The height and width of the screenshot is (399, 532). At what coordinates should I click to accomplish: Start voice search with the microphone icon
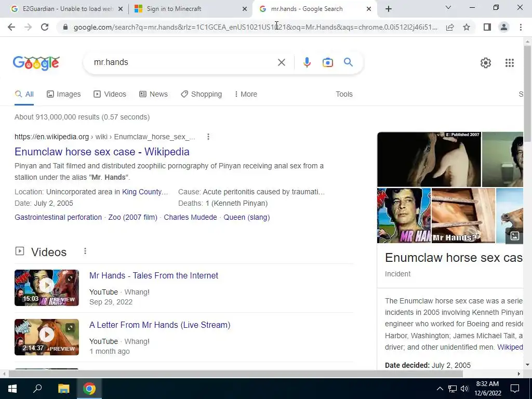tap(307, 62)
